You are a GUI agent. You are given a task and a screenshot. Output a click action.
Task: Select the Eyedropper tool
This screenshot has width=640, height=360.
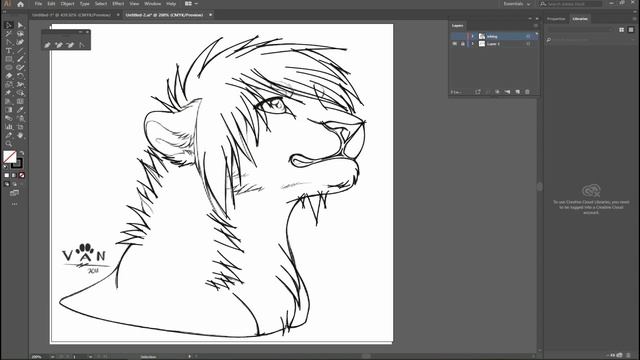[20, 110]
